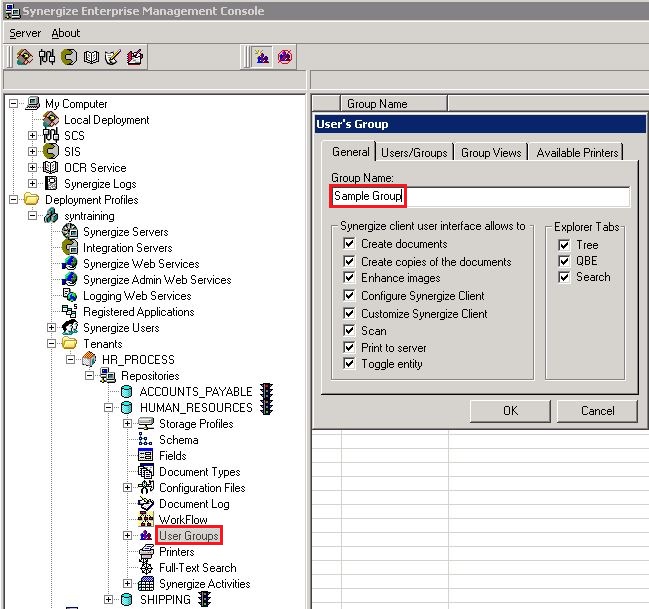Screen dimensions: 649x609
Task: Select the Document Log icon
Action: [x=146, y=503]
